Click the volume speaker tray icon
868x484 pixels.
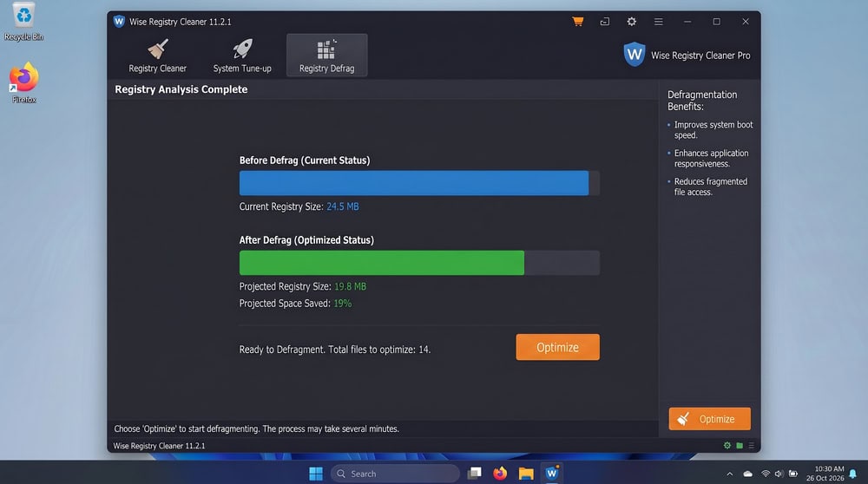[x=779, y=474]
